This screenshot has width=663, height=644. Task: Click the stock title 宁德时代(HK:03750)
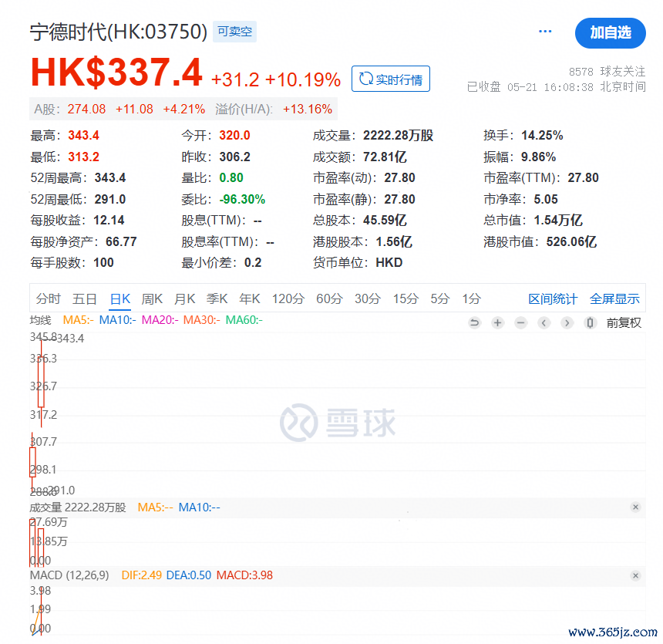click(x=119, y=32)
